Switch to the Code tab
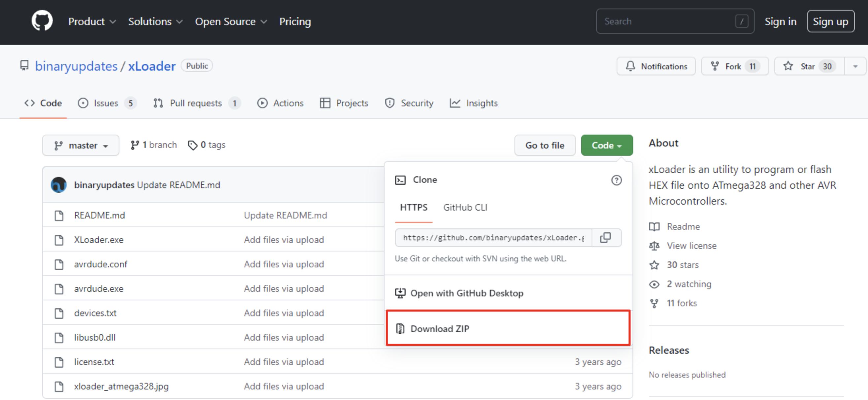Viewport: 868px width, 400px height. 43,103
